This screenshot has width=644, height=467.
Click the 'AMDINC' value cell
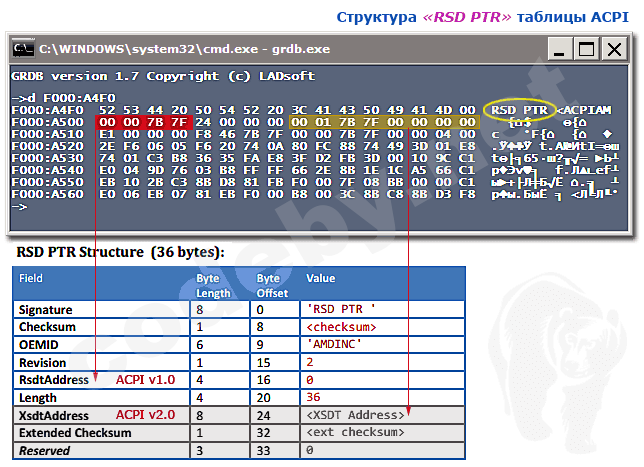382,345
